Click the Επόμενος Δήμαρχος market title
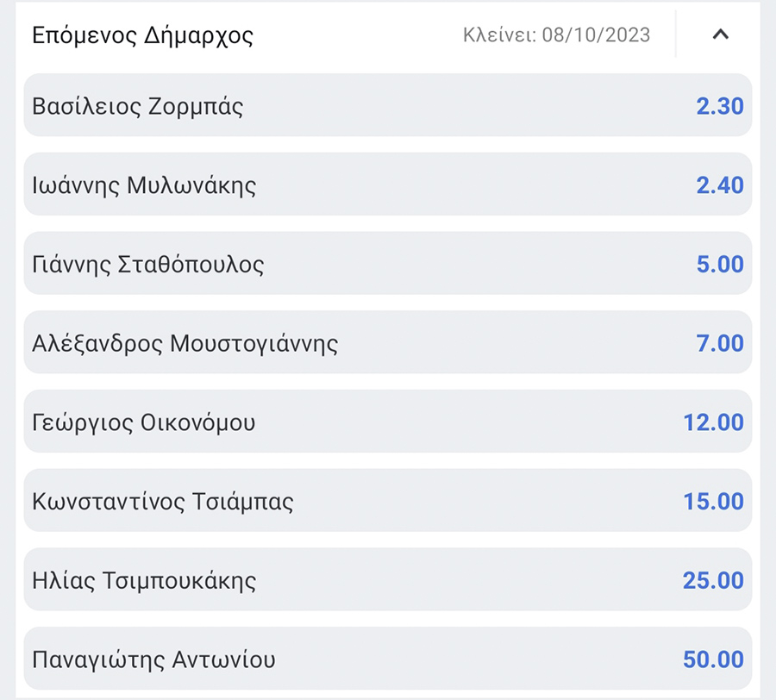The image size is (776, 700). pos(142,35)
